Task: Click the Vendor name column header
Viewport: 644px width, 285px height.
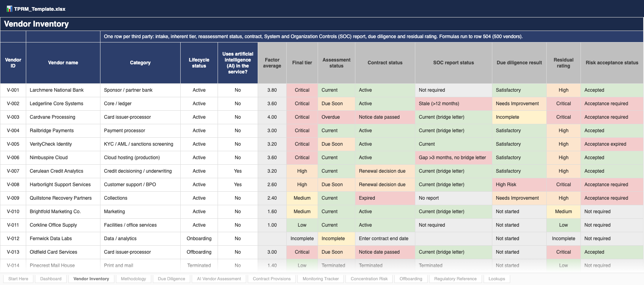Action: point(63,63)
